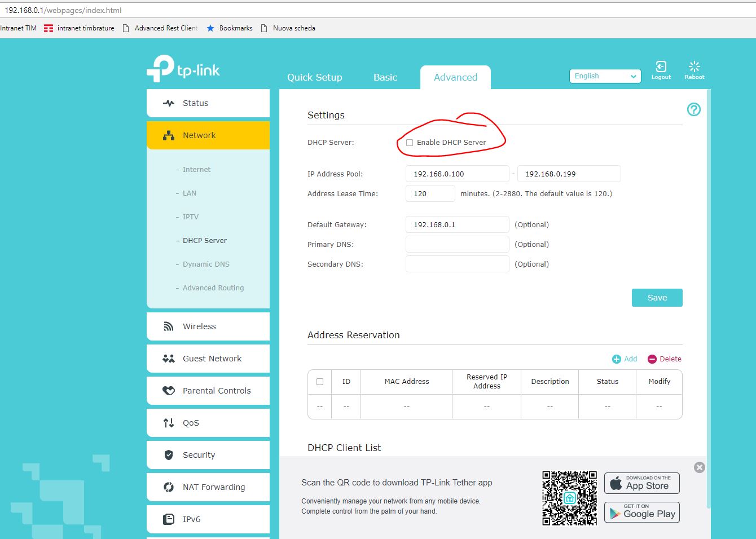Open the English language dropdown

coord(605,76)
